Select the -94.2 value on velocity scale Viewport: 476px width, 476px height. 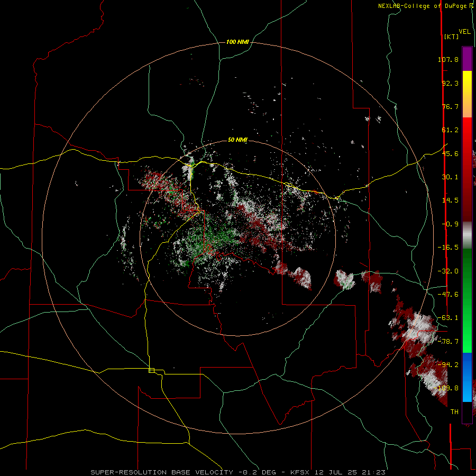click(448, 365)
